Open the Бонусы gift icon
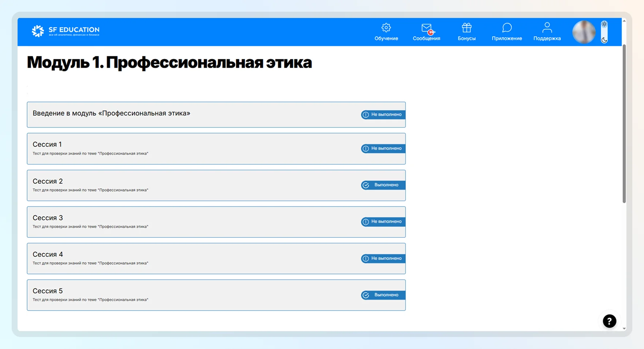644x349 pixels. pyautogui.click(x=467, y=28)
